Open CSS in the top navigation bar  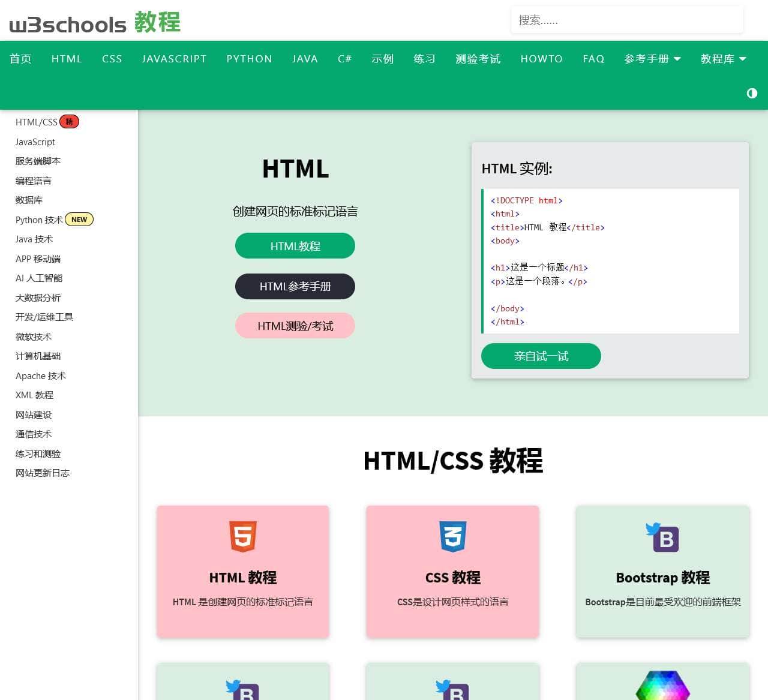[x=112, y=59]
